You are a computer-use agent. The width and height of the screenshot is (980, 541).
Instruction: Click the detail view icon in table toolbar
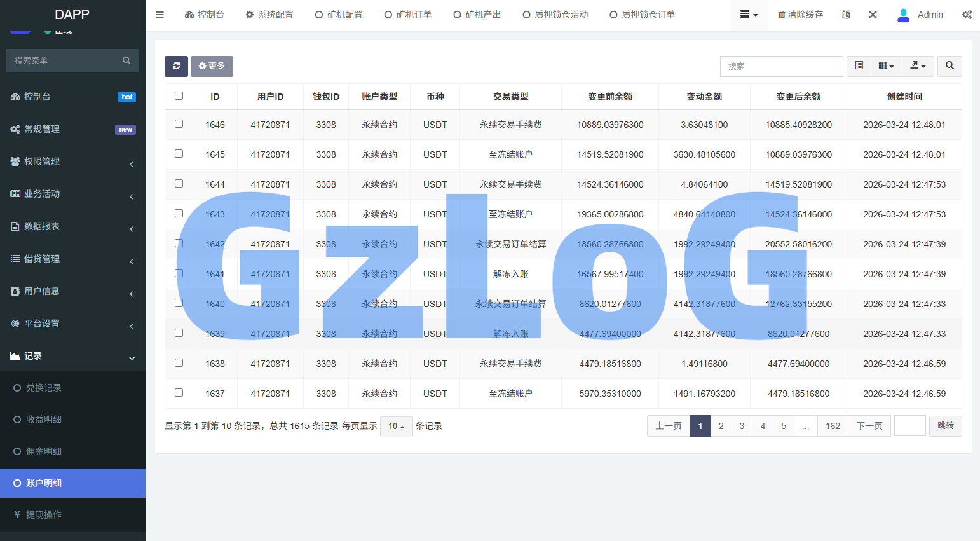pyautogui.click(x=859, y=66)
